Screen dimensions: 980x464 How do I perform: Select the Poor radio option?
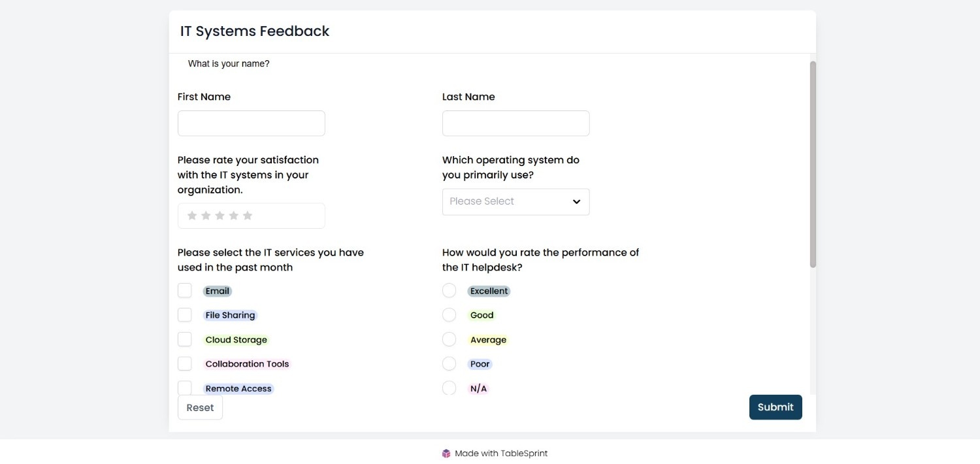[x=449, y=363]
